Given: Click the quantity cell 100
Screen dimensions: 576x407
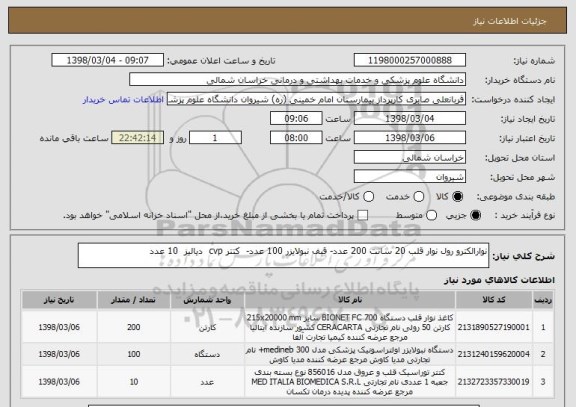Looking at the screenshot, I should coord(134,354).
